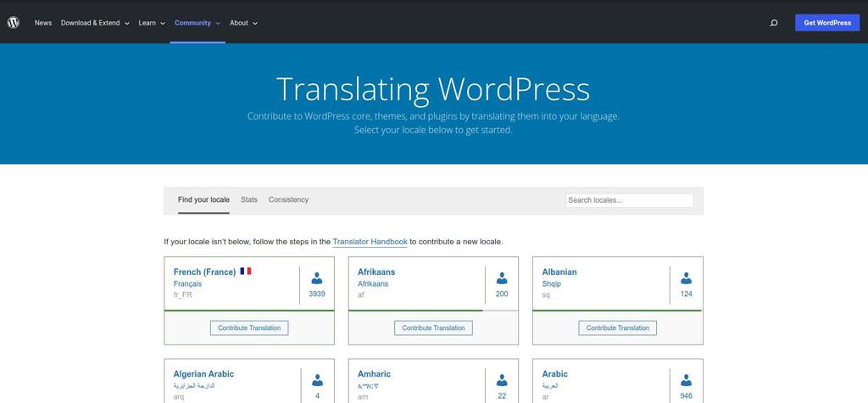Click the 3939 contributor count
868x403 pixels.
point(317,294)
